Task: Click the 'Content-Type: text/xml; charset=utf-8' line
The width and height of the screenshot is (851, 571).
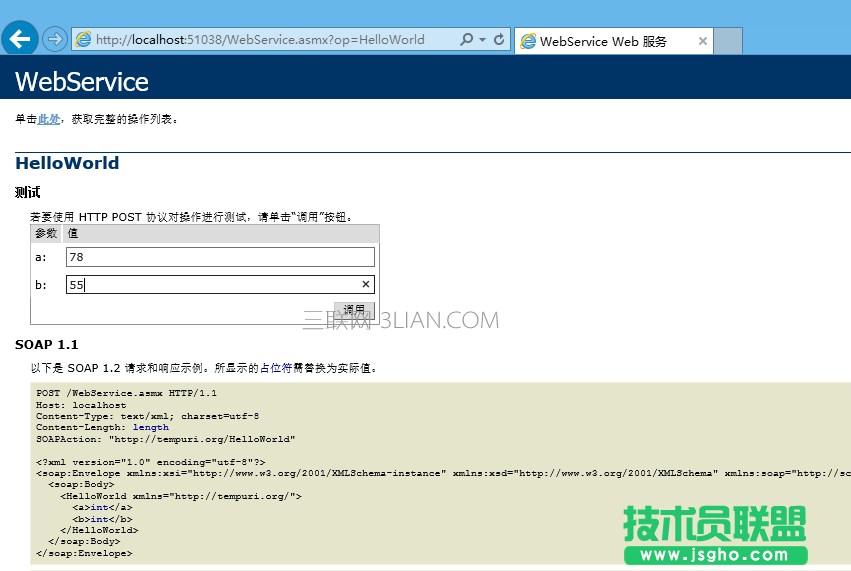Action: (x=148, y=416)
